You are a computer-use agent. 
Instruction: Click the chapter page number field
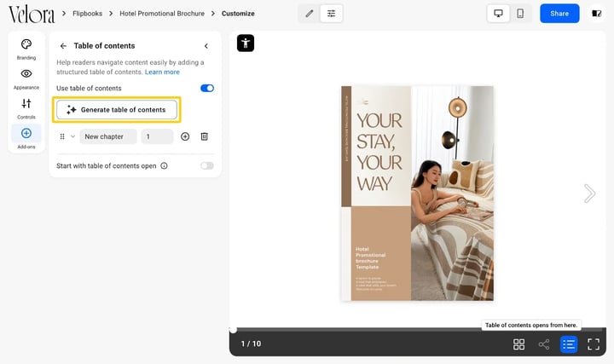pyautogui.click(x=158, y=136)
